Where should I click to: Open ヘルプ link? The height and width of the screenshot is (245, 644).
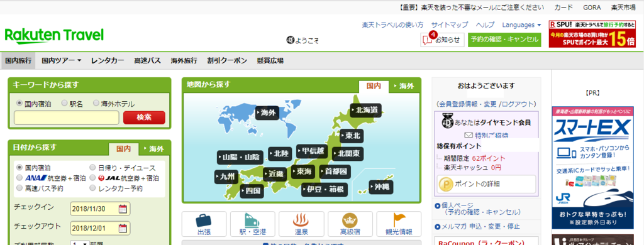[485, 24]
